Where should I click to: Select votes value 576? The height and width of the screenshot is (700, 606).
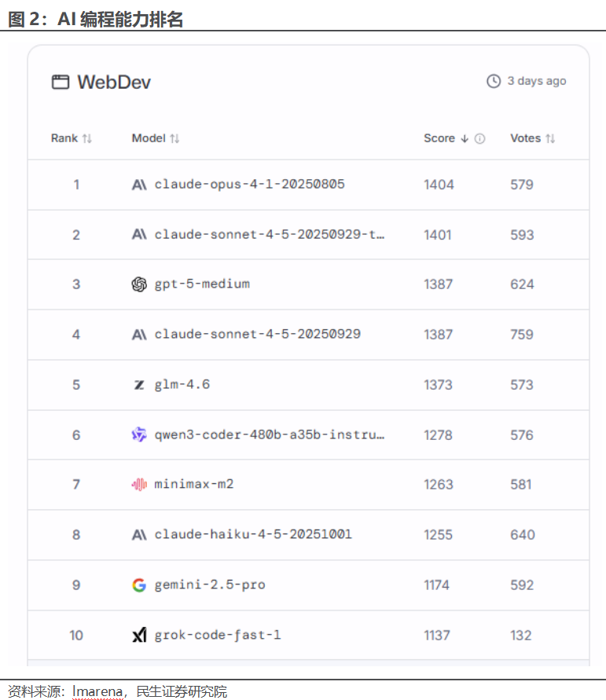point(522,435)
